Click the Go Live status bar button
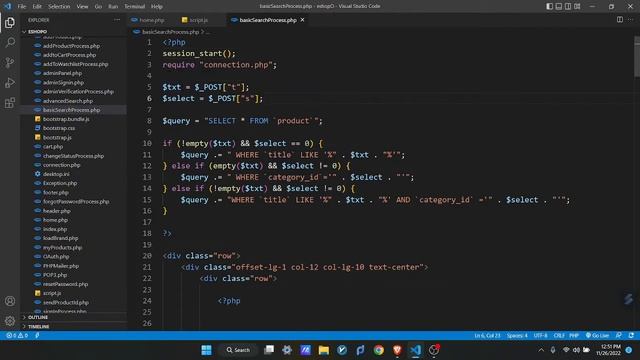This screenshot has height=360, width=640. pyautogui.click(x=597, y=336)
